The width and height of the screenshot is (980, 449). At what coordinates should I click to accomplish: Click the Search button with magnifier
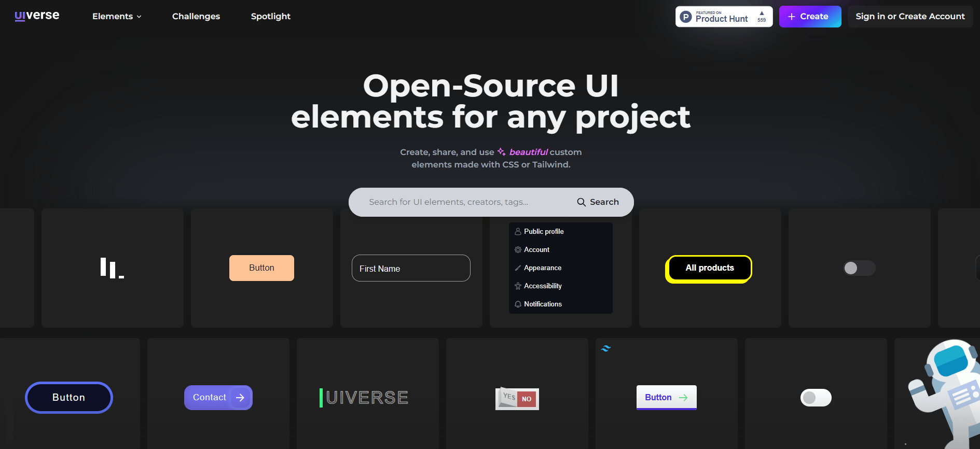(598, 202)
